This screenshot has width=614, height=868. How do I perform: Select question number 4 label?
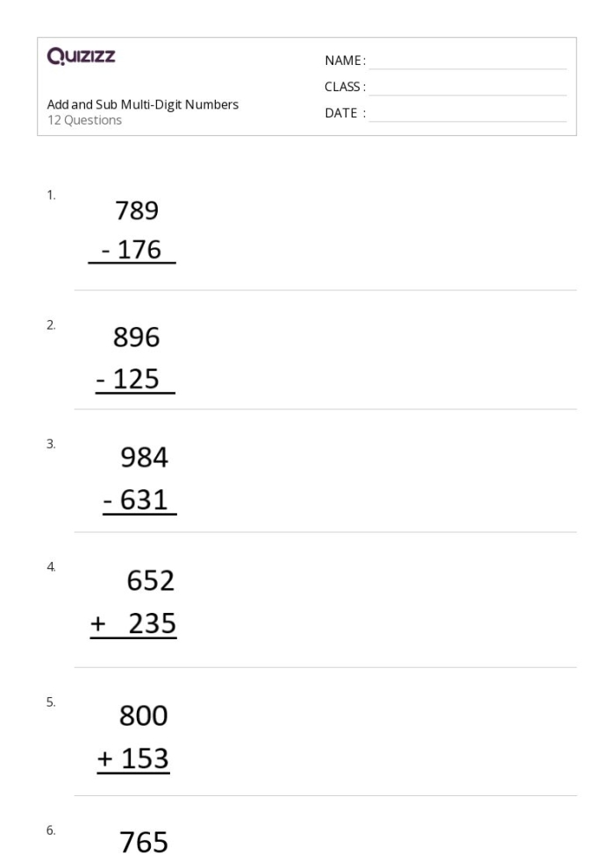pyautogui.click(x=51, y=566)
